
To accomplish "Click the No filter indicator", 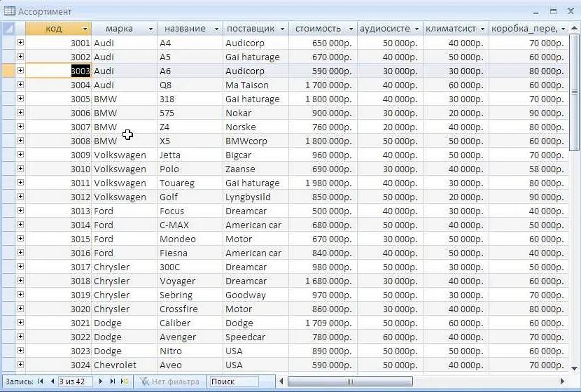I will click(x=169, y=381).
